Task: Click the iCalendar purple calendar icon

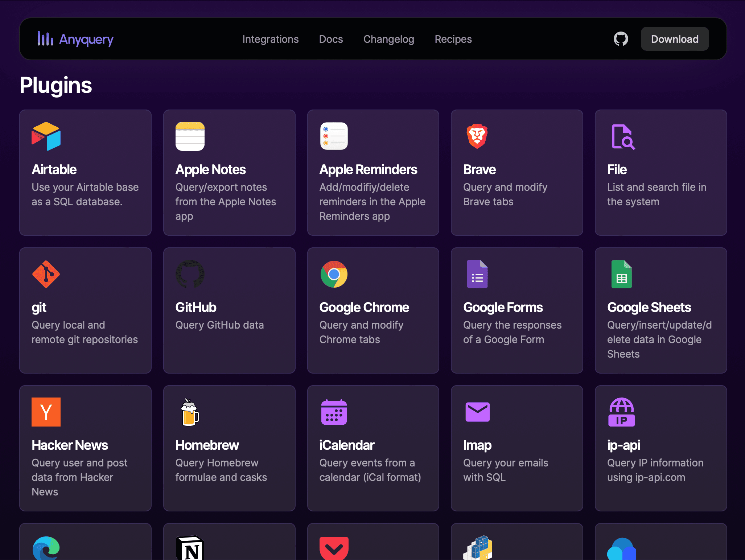Action: click(x=334, y=412)
